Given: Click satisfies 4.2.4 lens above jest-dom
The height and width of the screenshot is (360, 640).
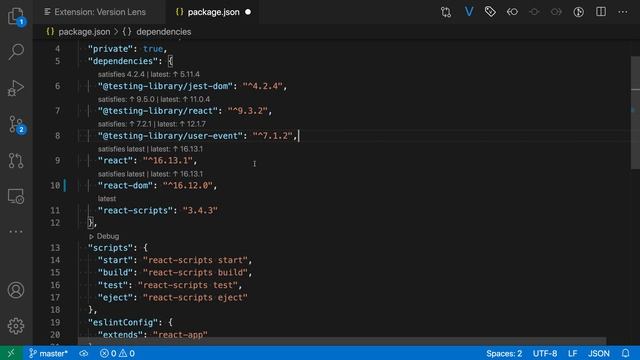Looking at the screenshot, I should click(121, 74).
